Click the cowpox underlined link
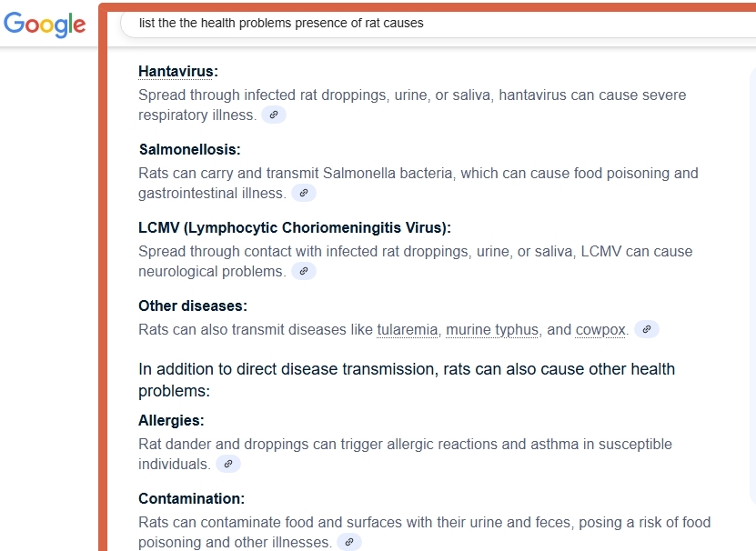The height and width of the screenshot is (551, 756). [x=600, y=330]
